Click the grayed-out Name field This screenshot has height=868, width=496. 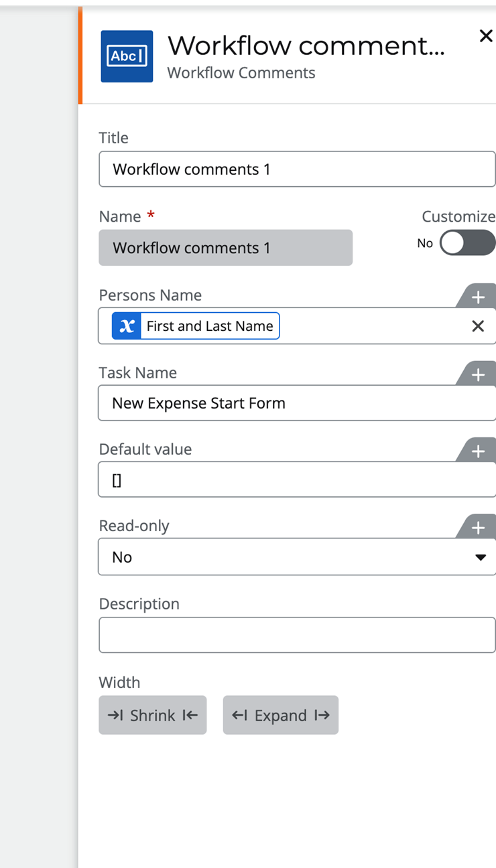225,248
